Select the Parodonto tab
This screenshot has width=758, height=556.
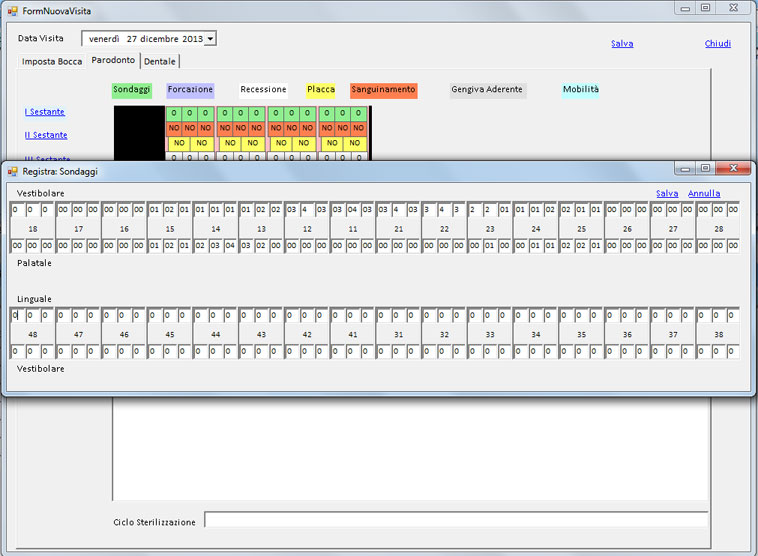click(113, 60)
